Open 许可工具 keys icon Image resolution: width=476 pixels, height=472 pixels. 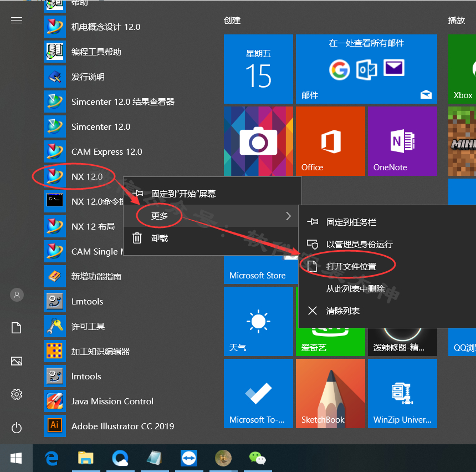coord(55,326)
